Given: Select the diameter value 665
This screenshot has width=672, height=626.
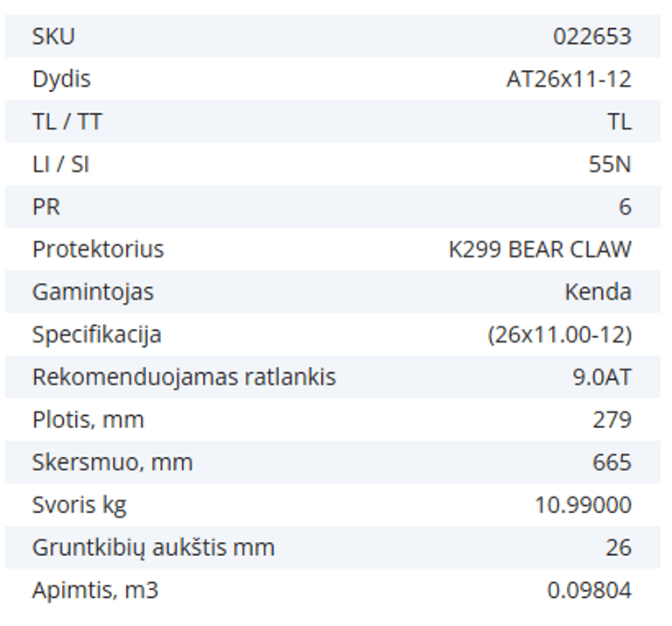Looking at the screenshot, I should (x=612, y=462).
